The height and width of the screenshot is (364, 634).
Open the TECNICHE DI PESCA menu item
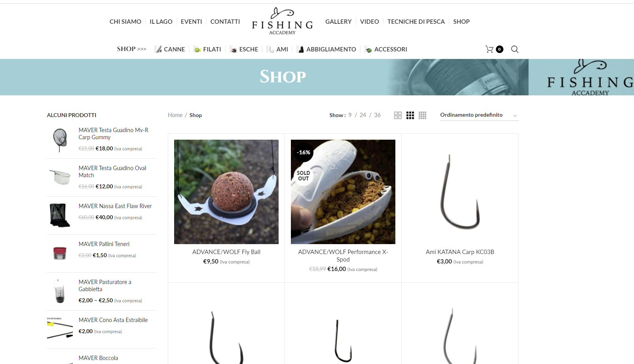pyautogui.click(x=416, y=22)
